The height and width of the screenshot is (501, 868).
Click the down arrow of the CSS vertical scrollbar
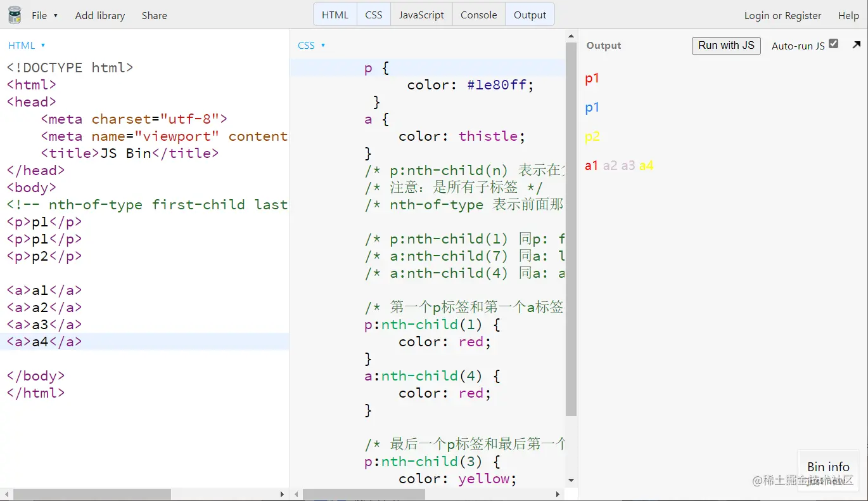click(x=571, y=481)
